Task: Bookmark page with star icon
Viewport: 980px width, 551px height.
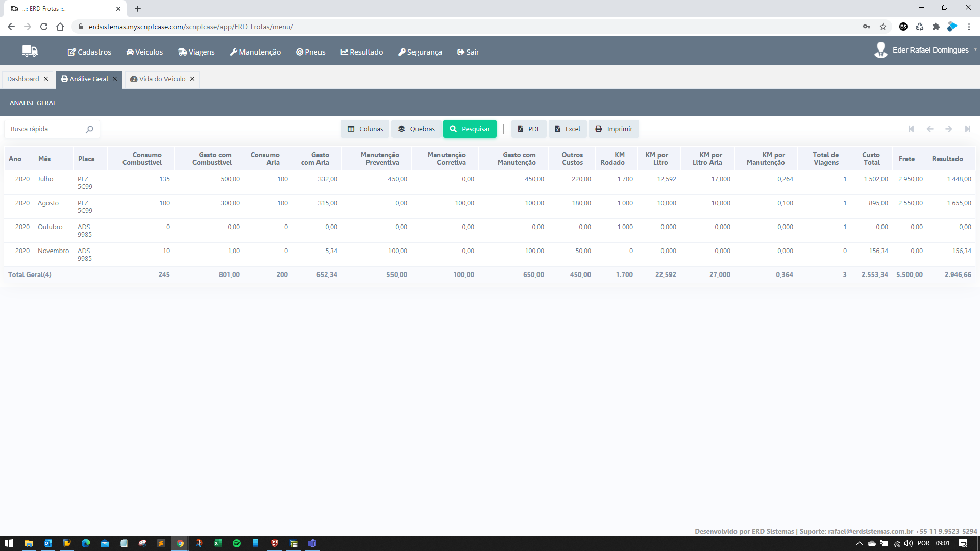Action: point(883,27)
